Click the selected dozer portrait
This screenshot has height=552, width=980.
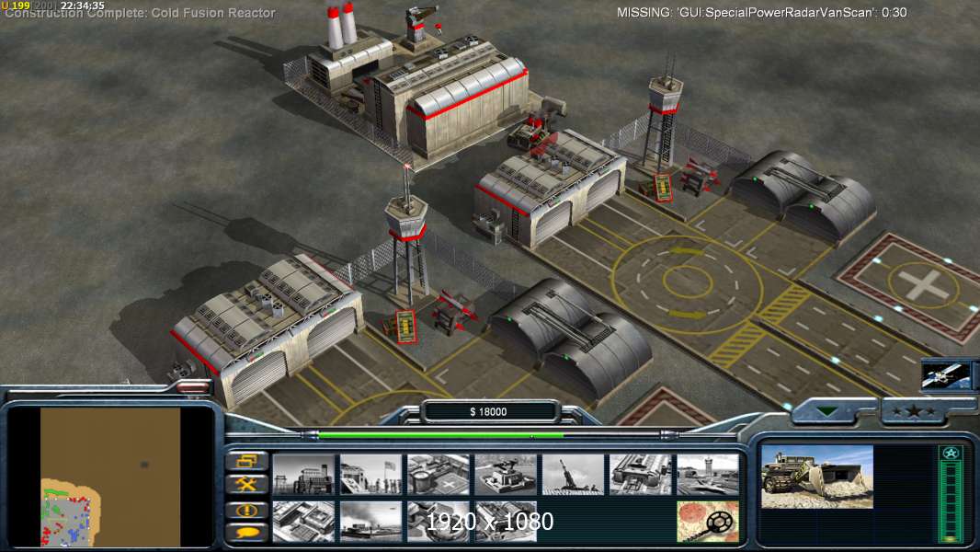click(817, 477)
